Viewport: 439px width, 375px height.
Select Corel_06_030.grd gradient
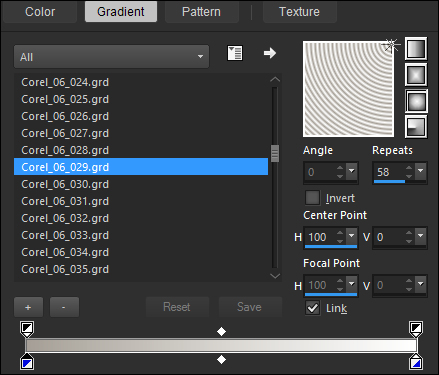(141, 184)
